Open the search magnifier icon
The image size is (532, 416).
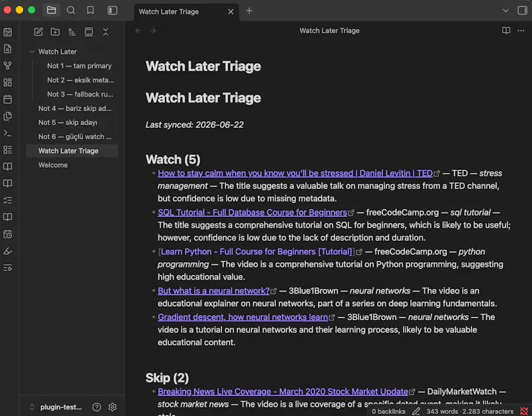71,11
